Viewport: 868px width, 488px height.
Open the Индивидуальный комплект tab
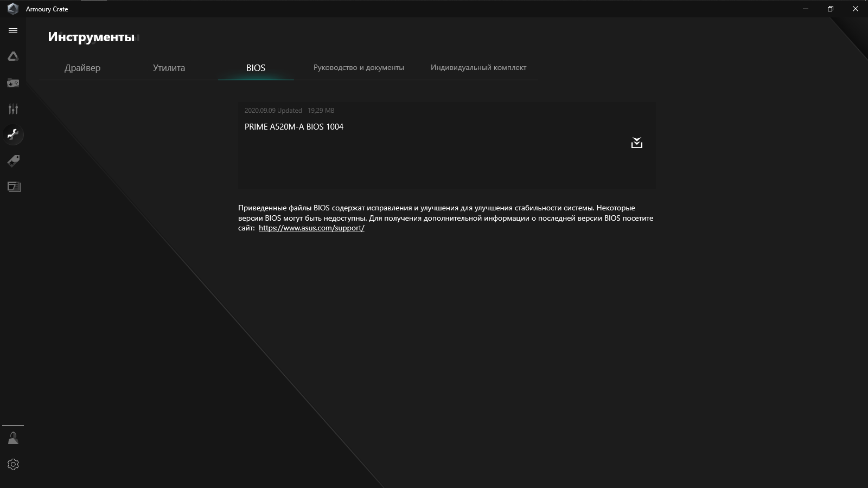[x=478, y=68]
